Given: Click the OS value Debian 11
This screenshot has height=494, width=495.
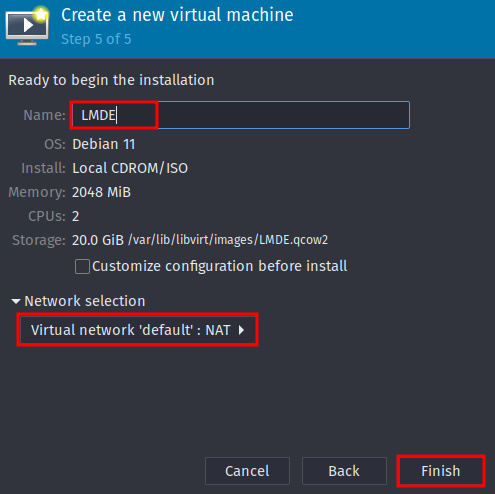Looking at the screenshot, I should pyautogui.click(x=104, y=144).
